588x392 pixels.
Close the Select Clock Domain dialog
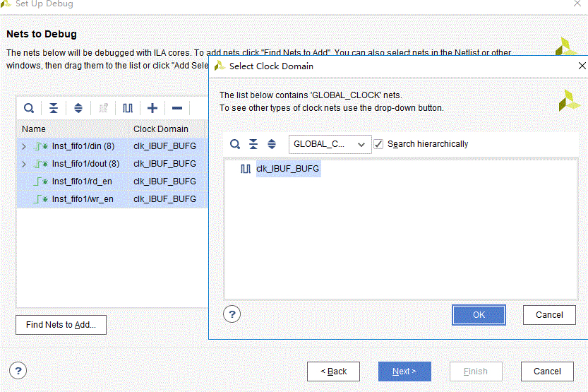[x=582, y=66]
